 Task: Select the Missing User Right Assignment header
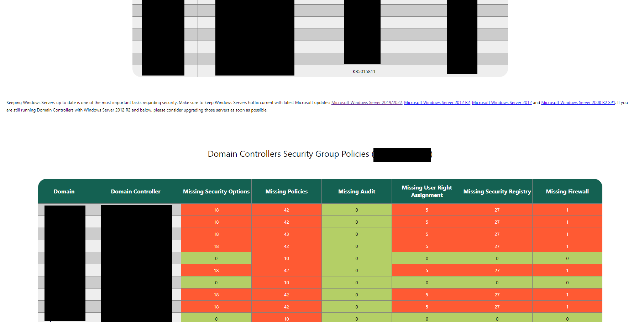[427, 191]
